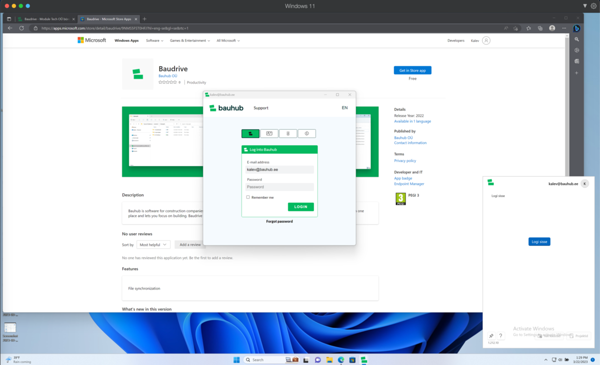The image size is (600, 365).
Task: Click the Bauhub OÜ publisher link under the app title
Action: (x=168, y=76)
